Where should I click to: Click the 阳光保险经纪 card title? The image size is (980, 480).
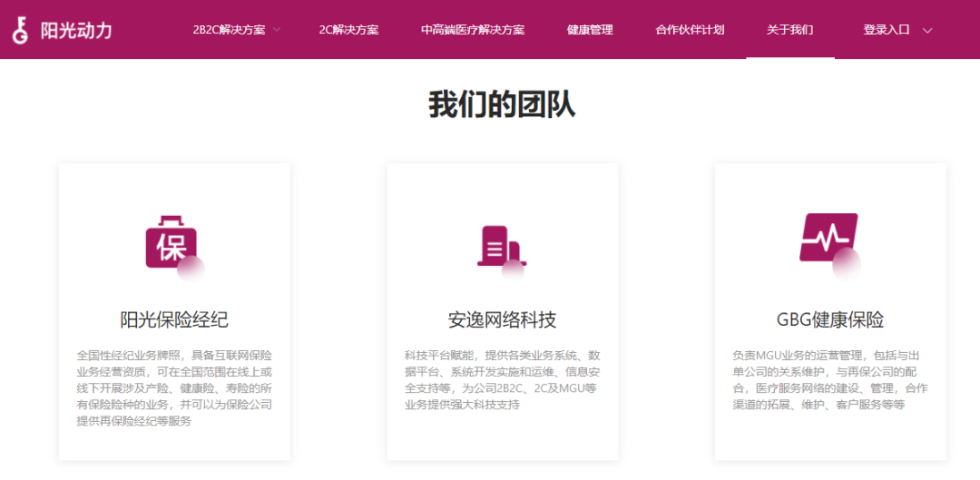tap(174, 320)
